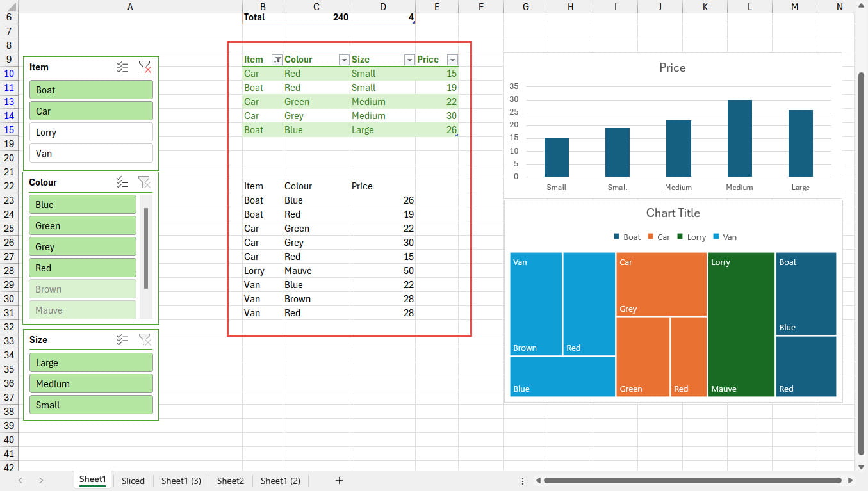
Task: Click the green Lorry Mauve treemap block
Action: 741,324
